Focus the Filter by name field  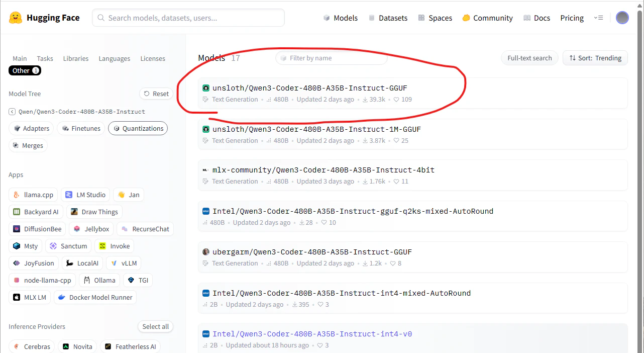point(332,58)
